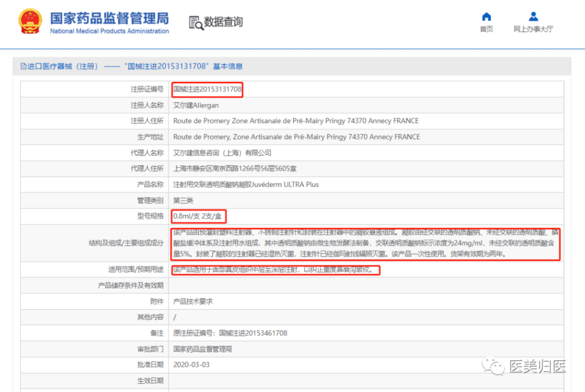
Task: Click specification 0.8ml/支 2支/盒
Action: point(197,216)
